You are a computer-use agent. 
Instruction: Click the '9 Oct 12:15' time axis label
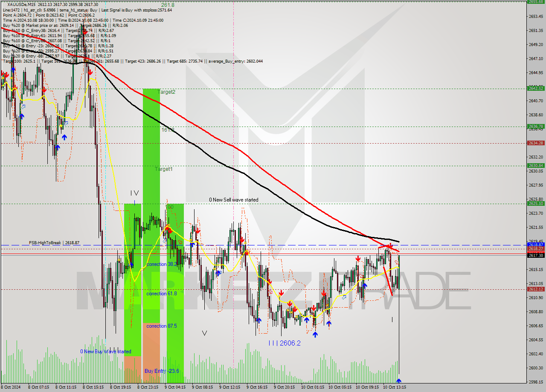click(229, 387)
